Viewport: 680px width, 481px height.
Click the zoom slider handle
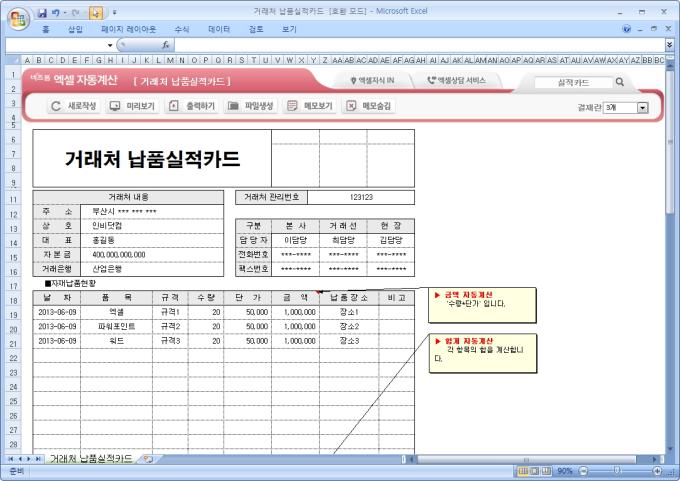click(617, 471)
